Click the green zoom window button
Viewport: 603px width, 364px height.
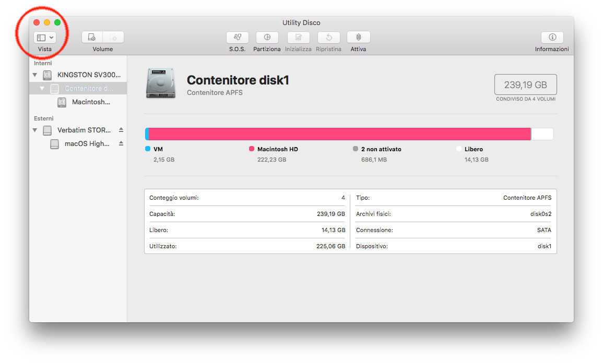[57, 22]
